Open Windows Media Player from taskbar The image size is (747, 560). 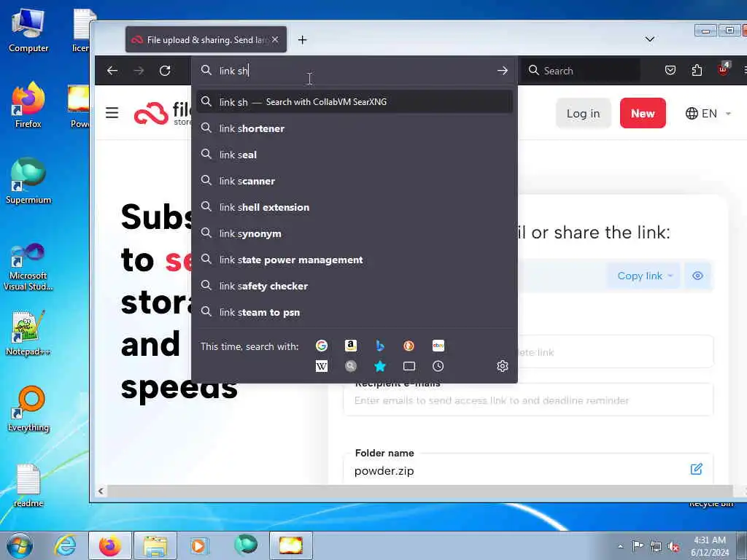pos(198,545)
